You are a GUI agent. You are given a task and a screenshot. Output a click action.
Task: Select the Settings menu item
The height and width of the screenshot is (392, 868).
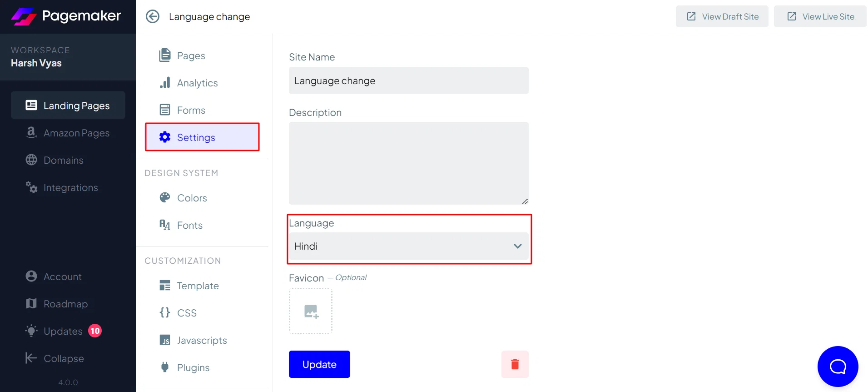coord(202,137)
